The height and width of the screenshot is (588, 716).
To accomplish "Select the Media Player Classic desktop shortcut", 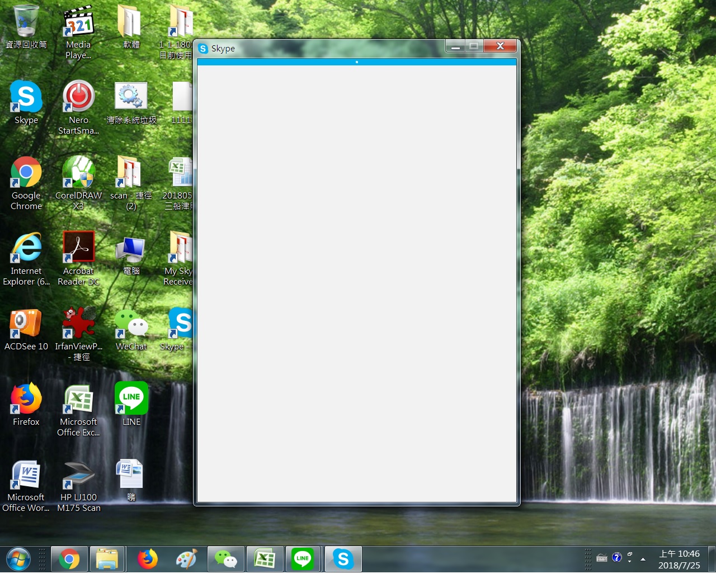I will pyautogui.click(x=78, y=32).
